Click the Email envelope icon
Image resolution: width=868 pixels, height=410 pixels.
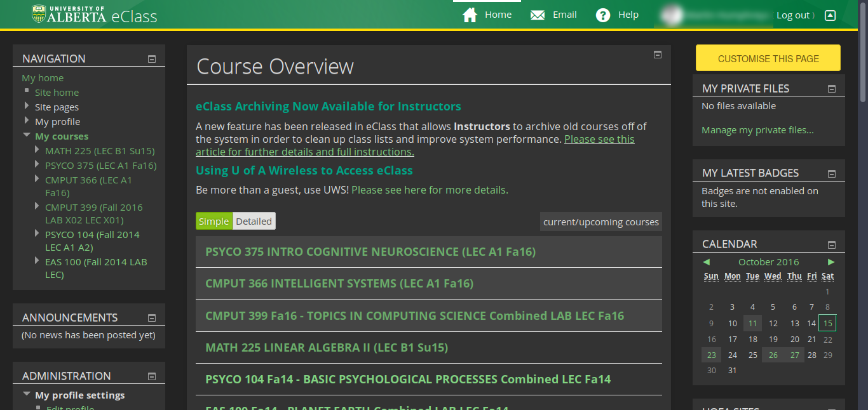[x=538, y=15]
